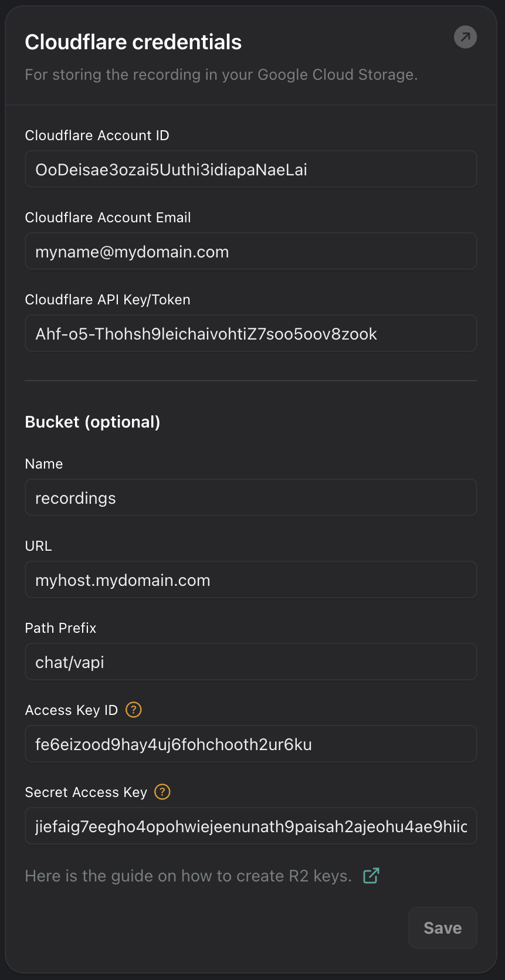The width and height of the screenshot is (505, 980).
Task: Click the Secret Access Key help icon
Action: click(x=162, y=792)
